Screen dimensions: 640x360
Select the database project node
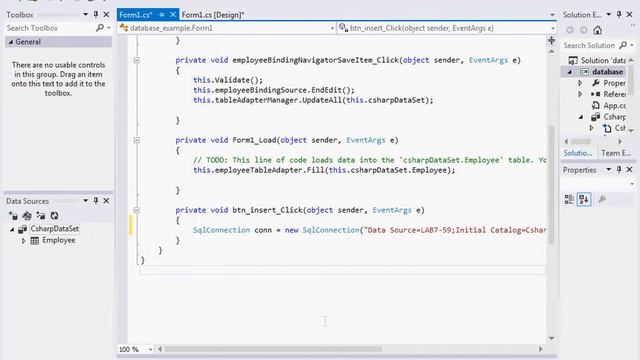608,72
